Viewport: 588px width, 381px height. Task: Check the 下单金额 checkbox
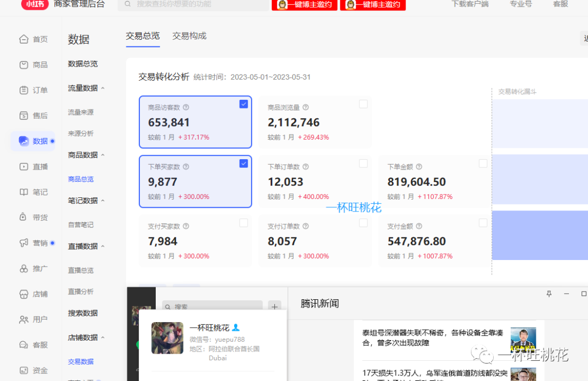point(483,164)
